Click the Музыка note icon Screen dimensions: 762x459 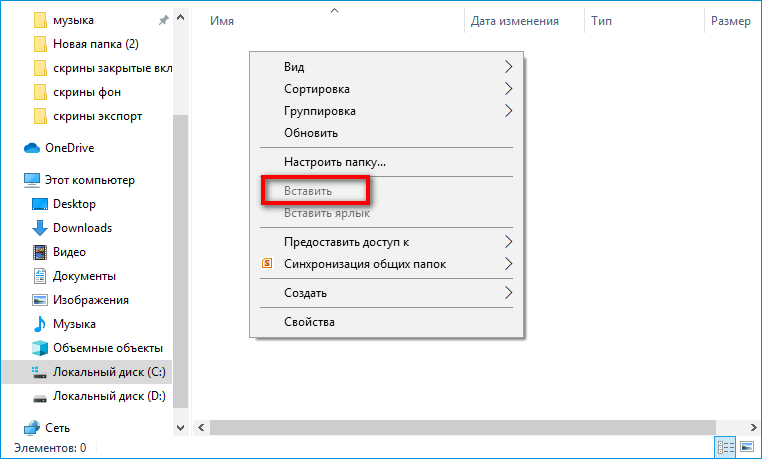point(40,324)
